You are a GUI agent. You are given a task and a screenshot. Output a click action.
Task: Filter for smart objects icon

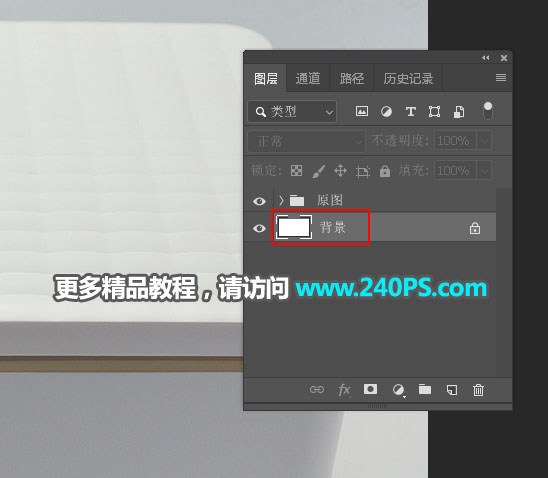point(459,112)
